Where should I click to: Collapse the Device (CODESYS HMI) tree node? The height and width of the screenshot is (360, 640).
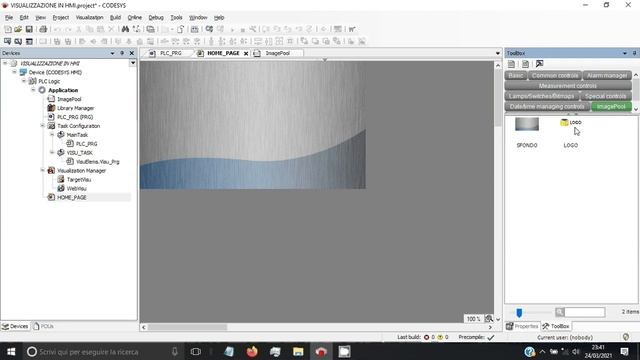[14, 72]
